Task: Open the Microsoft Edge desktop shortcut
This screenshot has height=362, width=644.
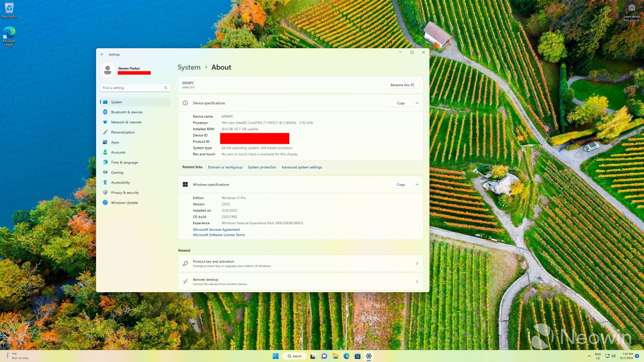Action: tap(9, 36)
